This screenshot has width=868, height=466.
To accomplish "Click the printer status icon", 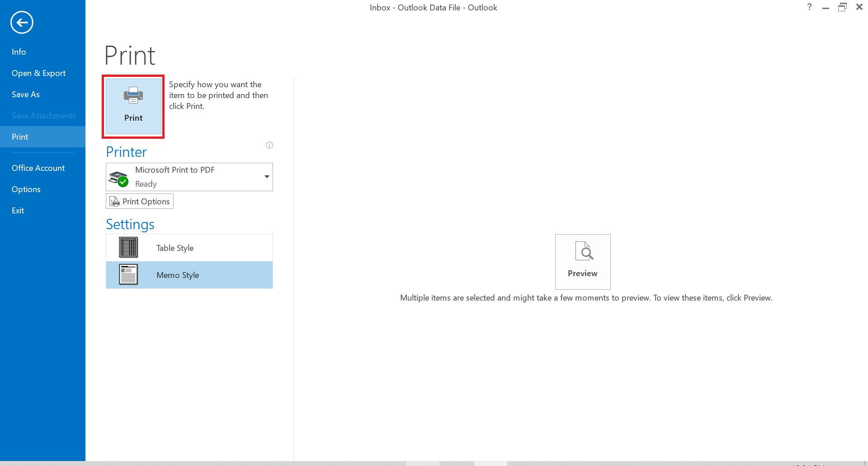I will pyautogui.click(x=119, y=179).
